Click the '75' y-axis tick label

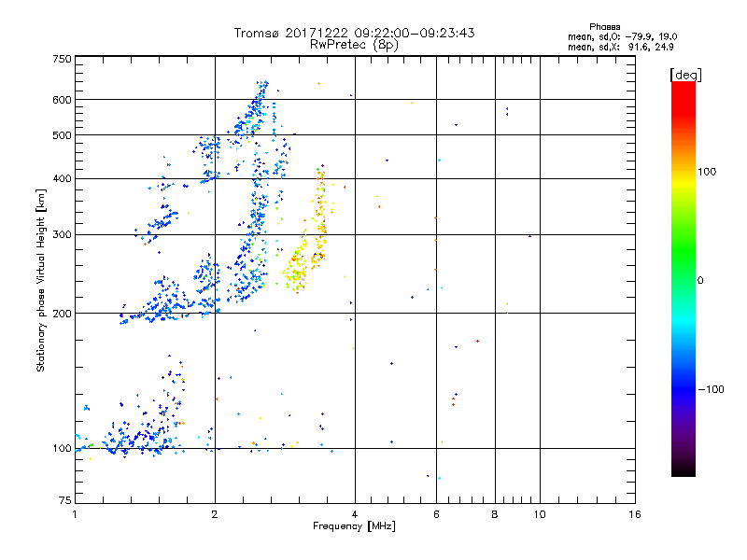click(x=65, y=500)
